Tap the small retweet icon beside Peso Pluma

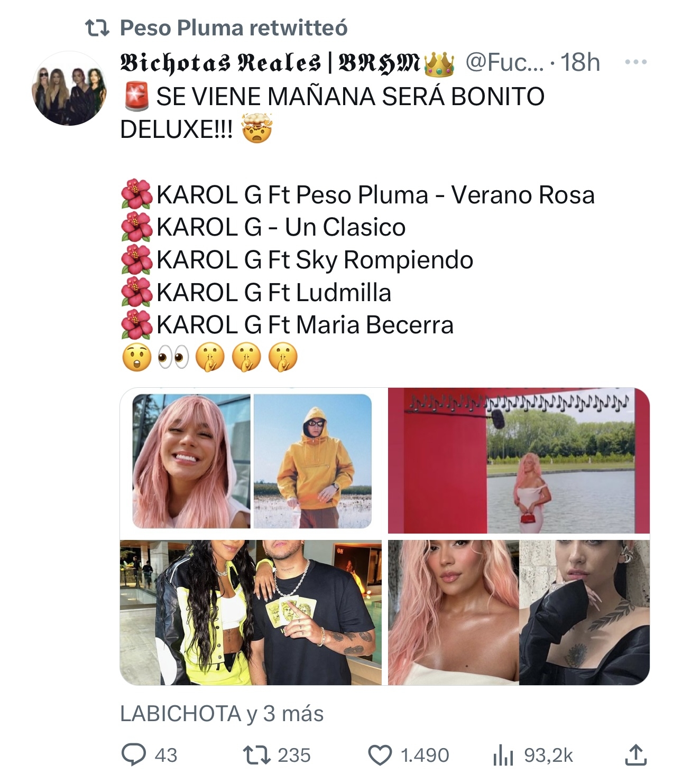(97, 28)
